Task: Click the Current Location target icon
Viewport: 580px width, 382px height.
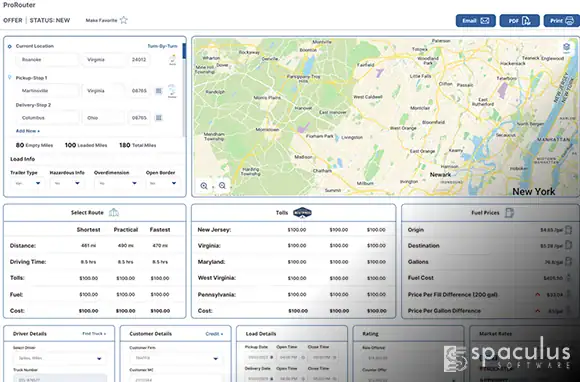Action: point(10,47)
